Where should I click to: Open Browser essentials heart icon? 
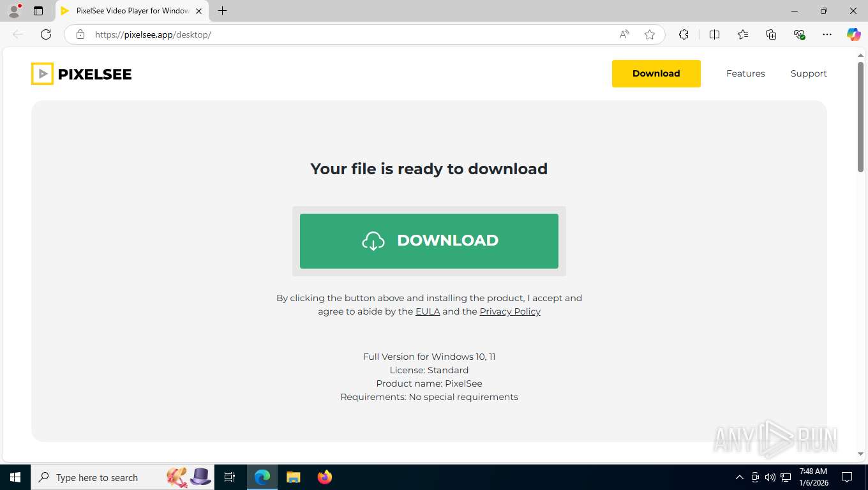tap(799, 34)
